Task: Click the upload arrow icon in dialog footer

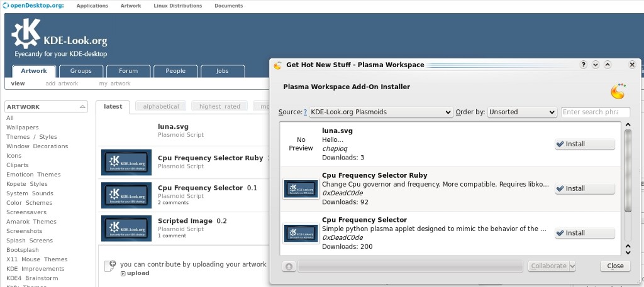Action: (x=289, y=266)
